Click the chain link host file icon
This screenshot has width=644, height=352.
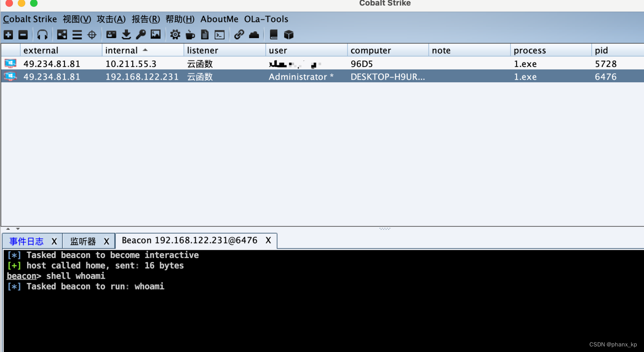239,35
